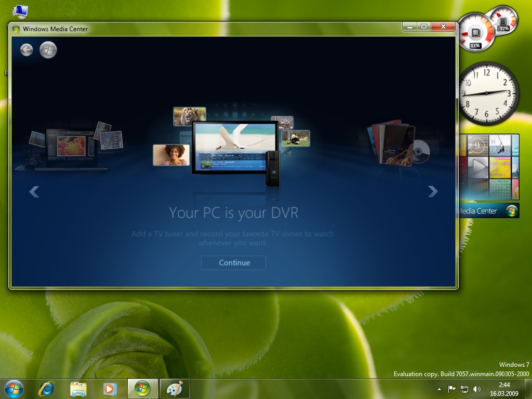Launch Windows Media Player from the taskbar
Viewport: 532px width, 399px height.
coord(110,389)
